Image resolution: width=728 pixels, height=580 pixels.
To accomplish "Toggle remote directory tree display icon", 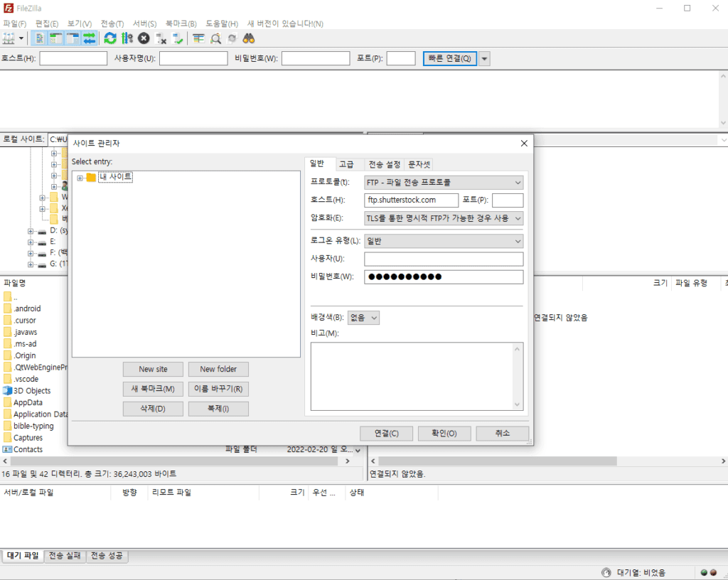I will point(73,38).
